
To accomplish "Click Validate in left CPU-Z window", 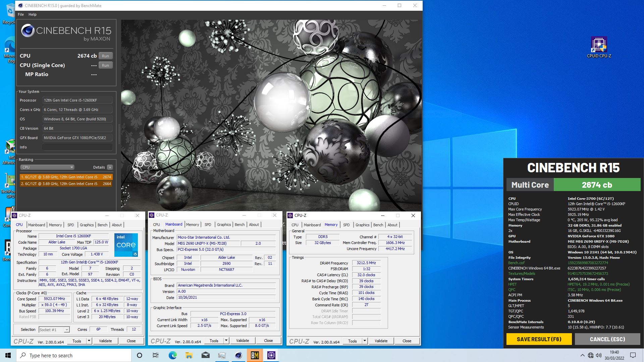I will point(105,341).
